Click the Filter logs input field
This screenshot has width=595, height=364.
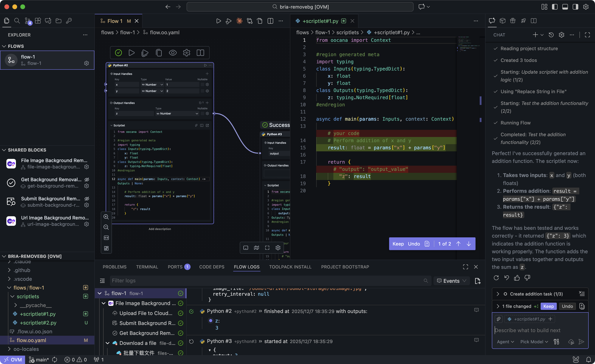[266, 281]
